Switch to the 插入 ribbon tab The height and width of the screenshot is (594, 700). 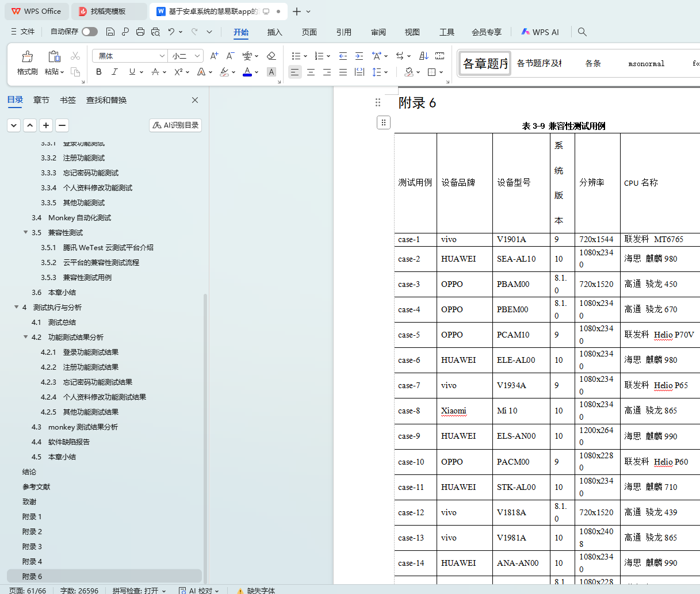click(x=274, y=32)
